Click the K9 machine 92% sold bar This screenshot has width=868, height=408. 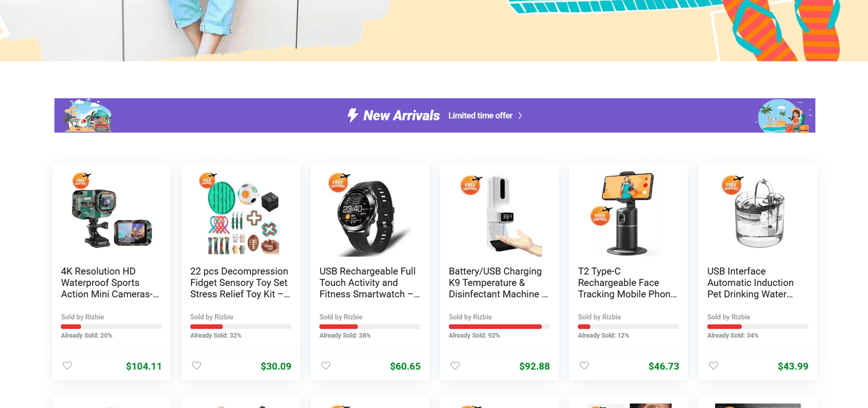click(x=495, y=327)
